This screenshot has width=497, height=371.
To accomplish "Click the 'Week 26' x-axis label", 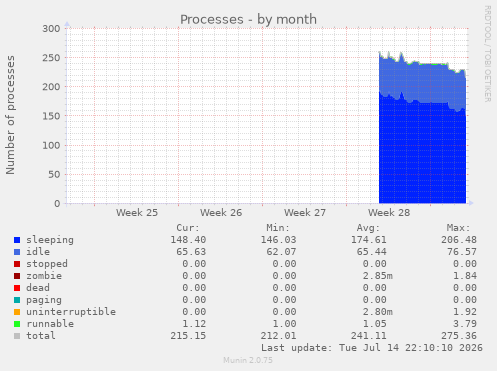I will 221,213.
